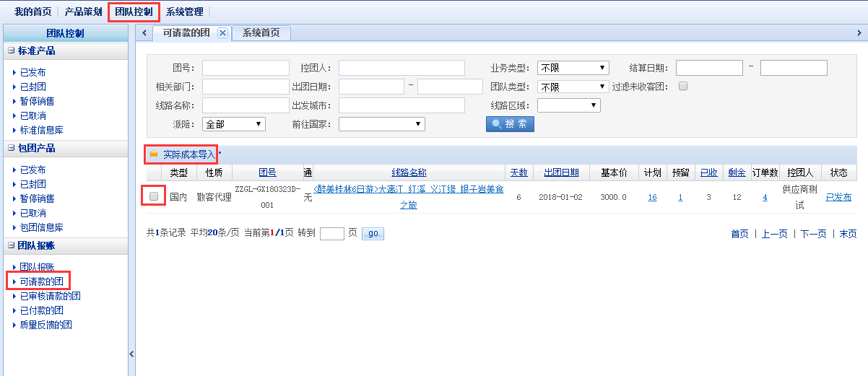Click the 团号 input field
868x376 pixels.
coord(246,68)
